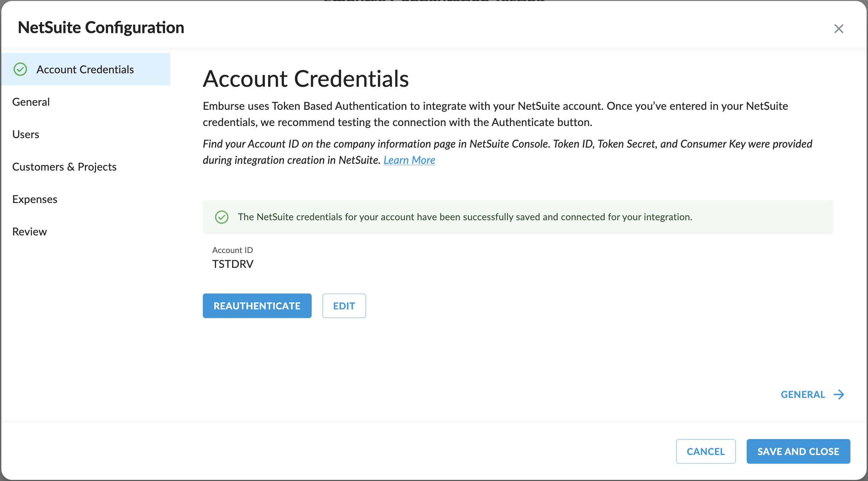The height and width of the screenshot is (481, 868).
Task: Select the Account ID value TSTDRV
Action: (233, 264)
